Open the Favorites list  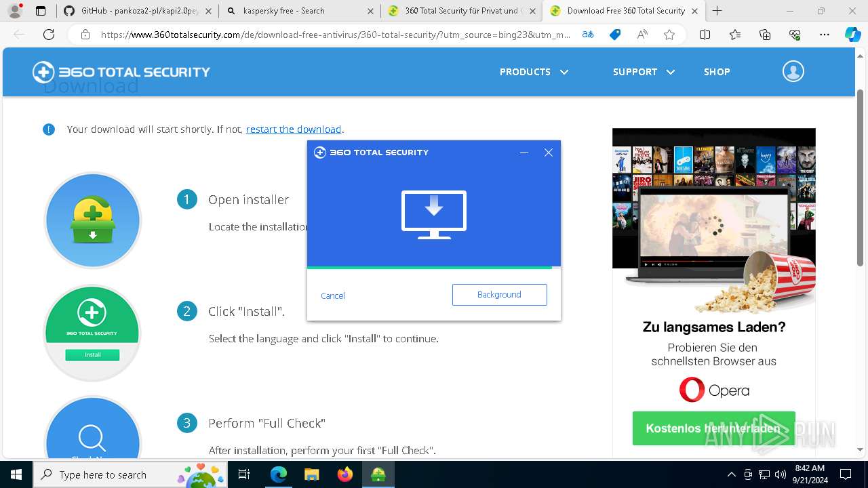[735, 35]
